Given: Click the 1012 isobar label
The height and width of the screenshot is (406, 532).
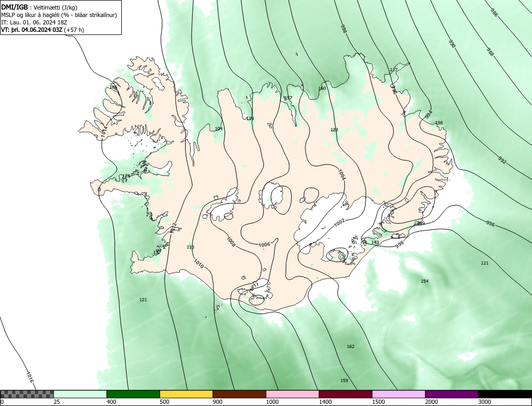Looking at the screenshot, I should coord(174,228).
